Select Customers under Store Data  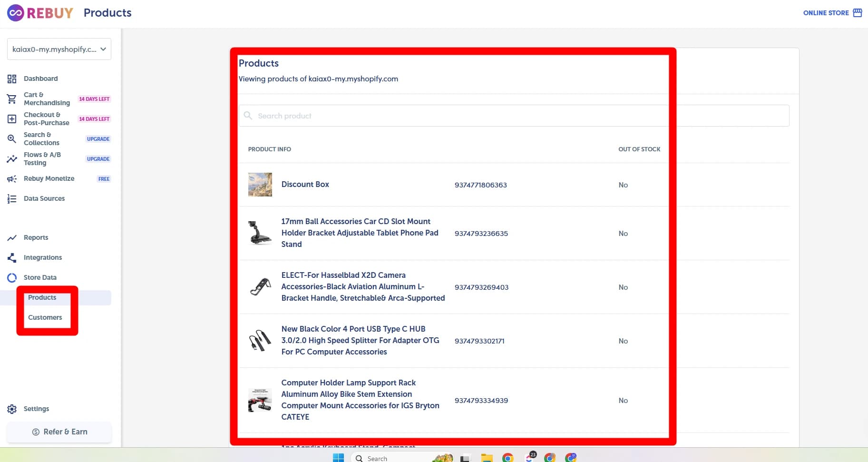(x=45, y=317)
